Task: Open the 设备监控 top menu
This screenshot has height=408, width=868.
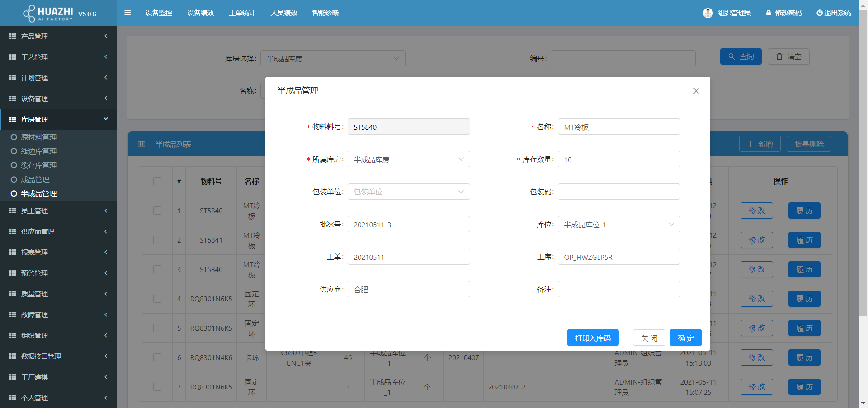Action: click(x=159, y=13)
